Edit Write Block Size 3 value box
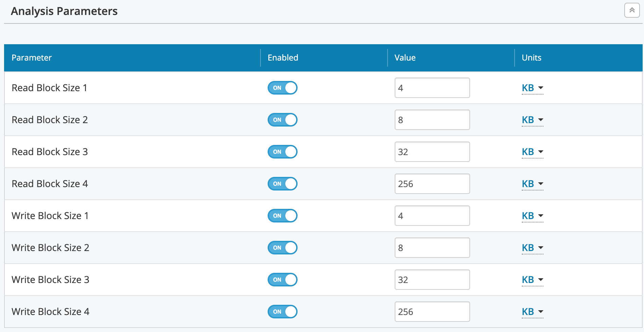Screen dimensions: 644x332 coord(432,280)
